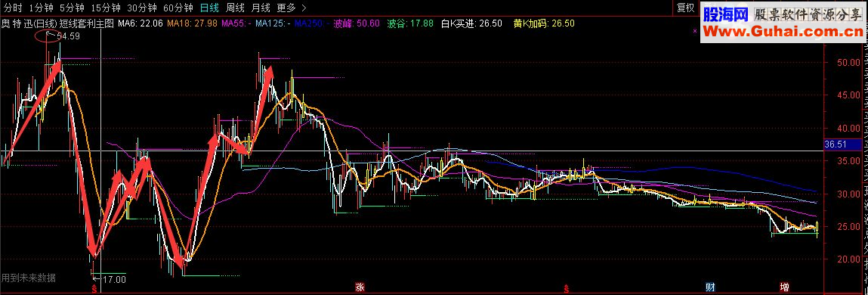This screenshot has width=868, height=295.
Task: Click the 奥特迅(日线) stock title
Action: click(29, 23)
